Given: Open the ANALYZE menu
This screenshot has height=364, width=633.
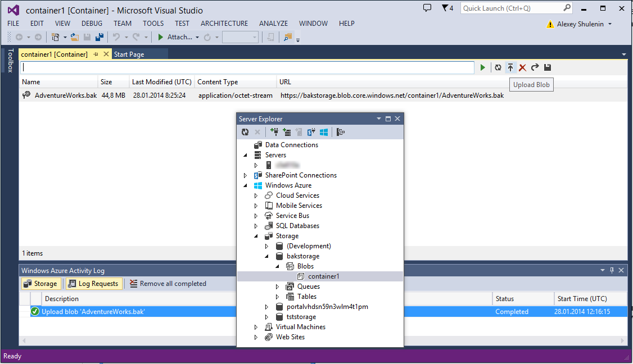Looking at the screenshot, I should (273, 24).
